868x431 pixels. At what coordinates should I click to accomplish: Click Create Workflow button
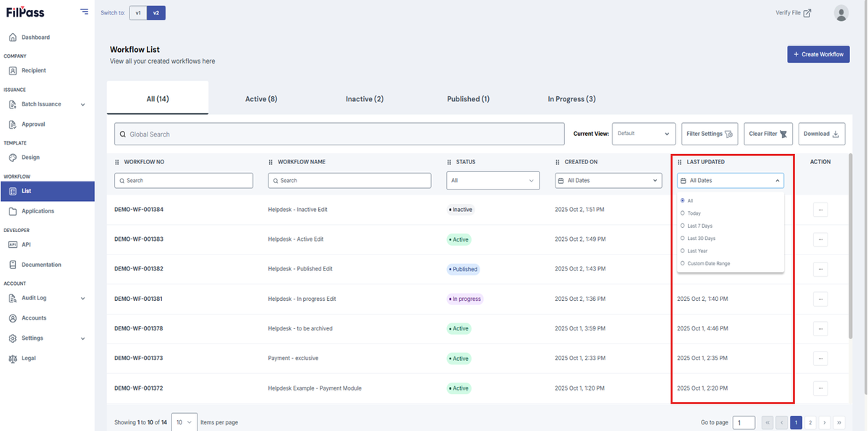[818, 54]
